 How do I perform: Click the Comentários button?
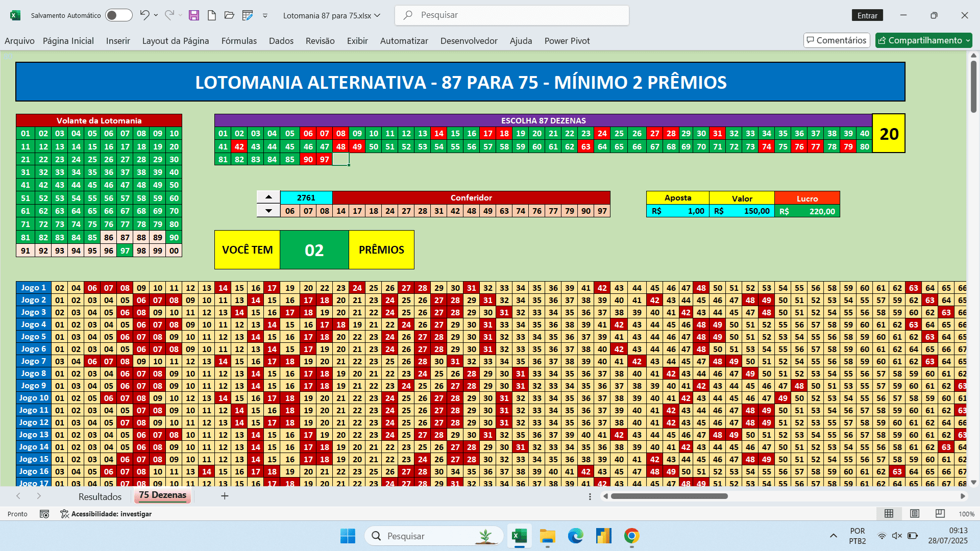coord(836,40)
